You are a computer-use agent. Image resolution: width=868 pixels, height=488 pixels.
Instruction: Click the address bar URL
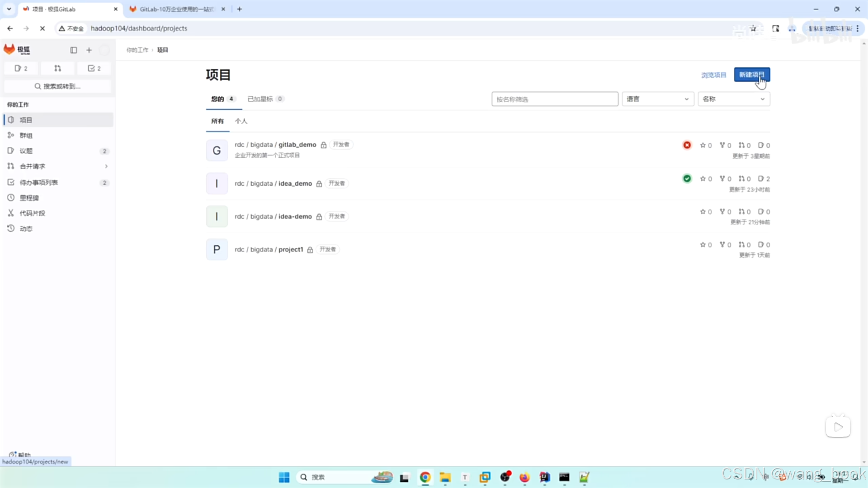coord(139,28)
